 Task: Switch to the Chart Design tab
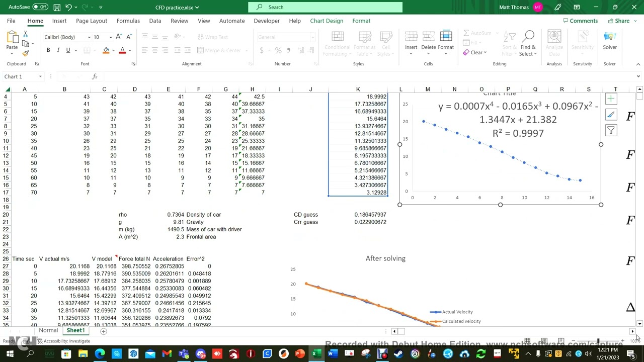[327, 21]
